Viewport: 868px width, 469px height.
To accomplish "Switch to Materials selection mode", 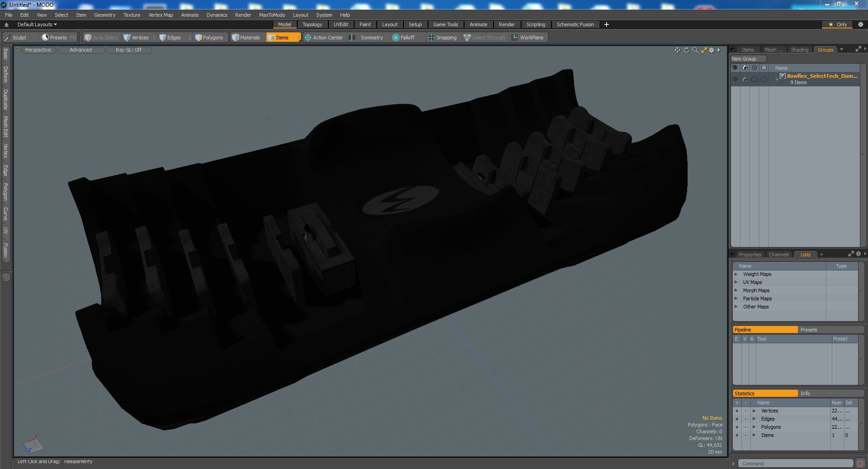I will point(246,38).
